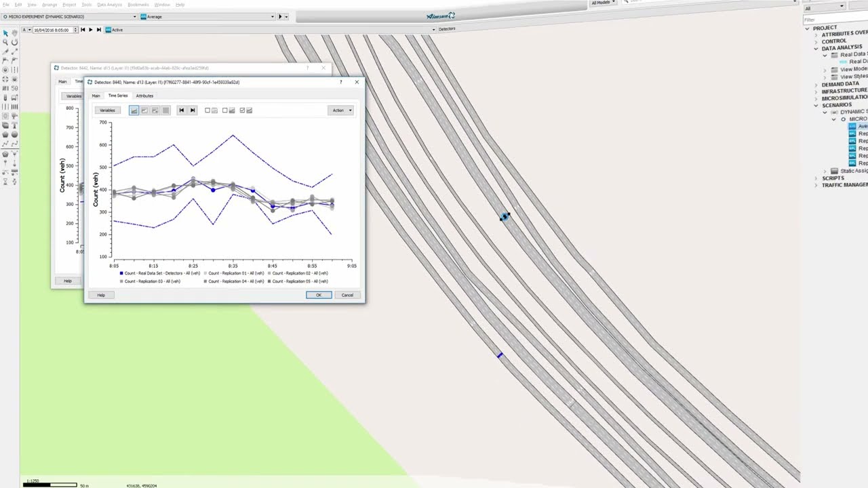
Task: Open Main tab in Detector 8442 dialog
Action: (62, 81)
